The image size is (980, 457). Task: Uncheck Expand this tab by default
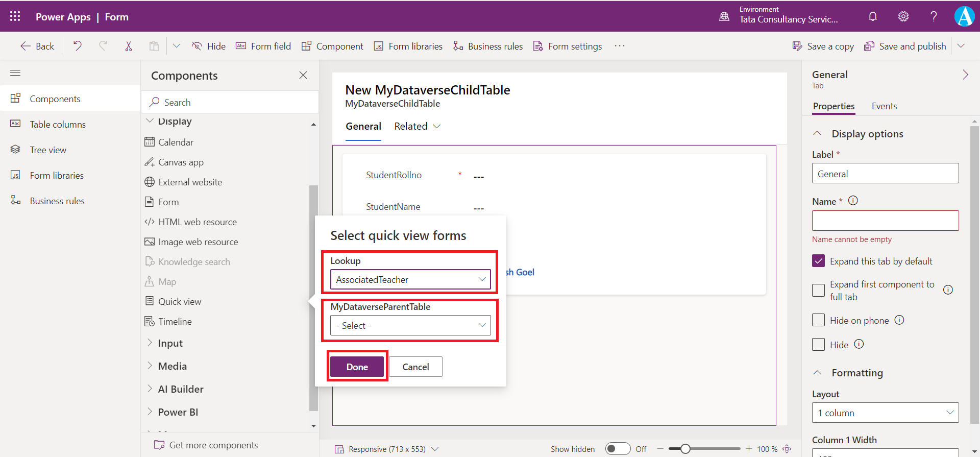point(818,261)
